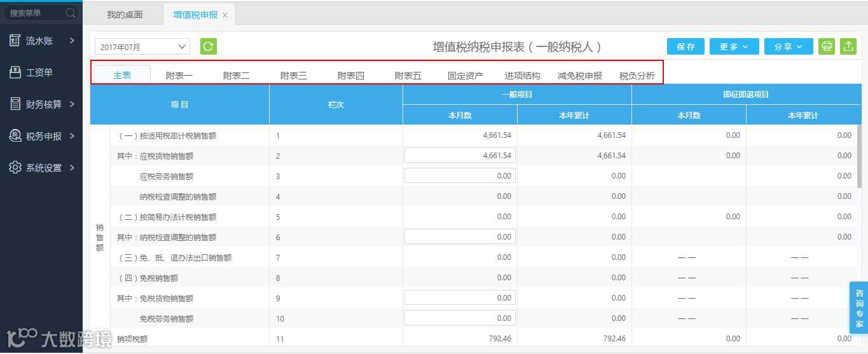The height and width of the screenshot is (354, 868).
Task: Click the 流水账 ledger icon
Action: [x=15, y=41]
